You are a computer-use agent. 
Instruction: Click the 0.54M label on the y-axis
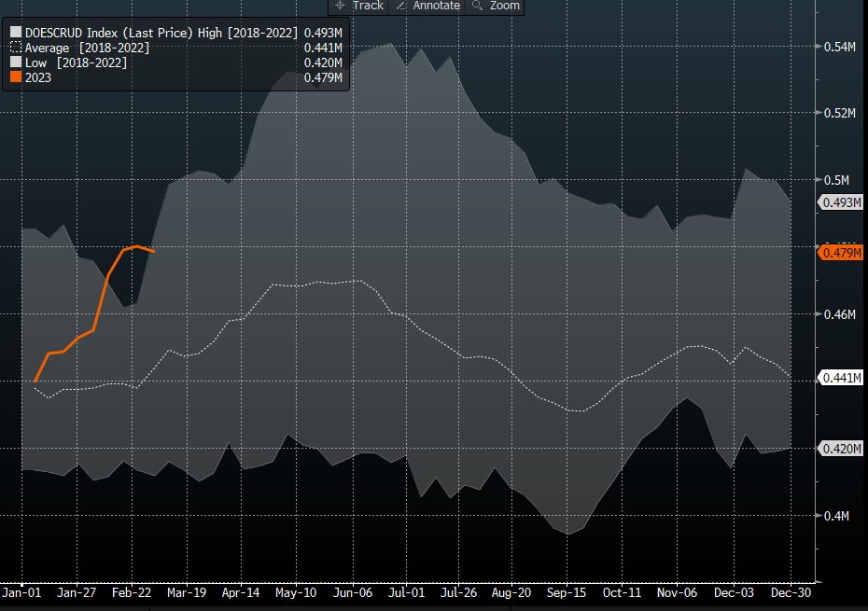pyautogui.click(x=839, y=46)
